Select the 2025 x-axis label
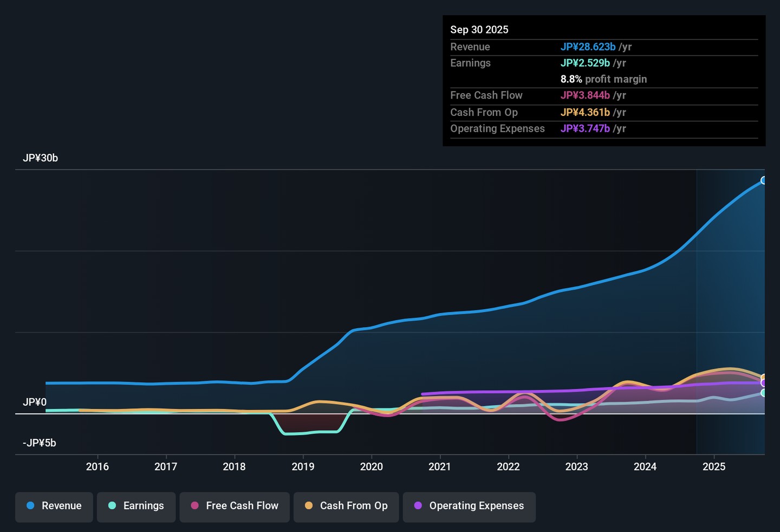Screen dimensions: 780x532 (714, 466)
